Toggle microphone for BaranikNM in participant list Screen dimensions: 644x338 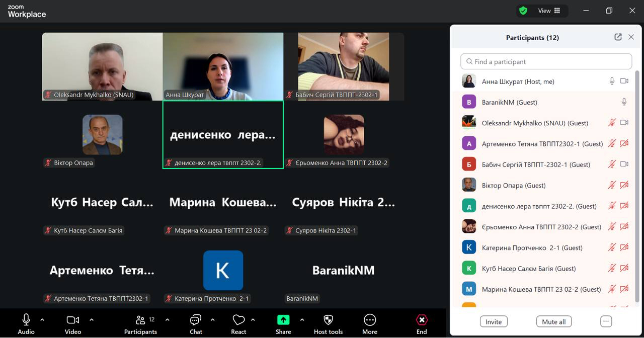pyautogui.click(x=624, y=102)
